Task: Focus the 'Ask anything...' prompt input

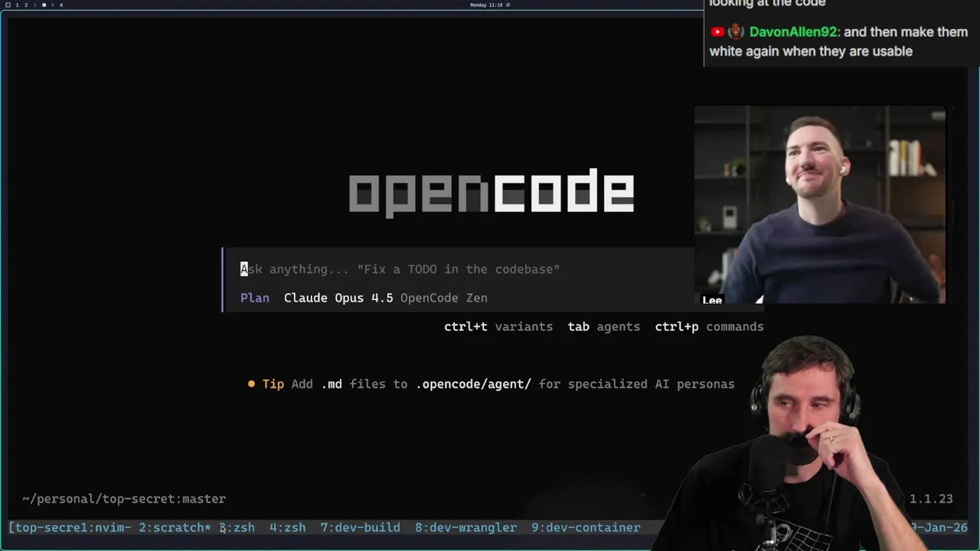Action: point(400,269)
